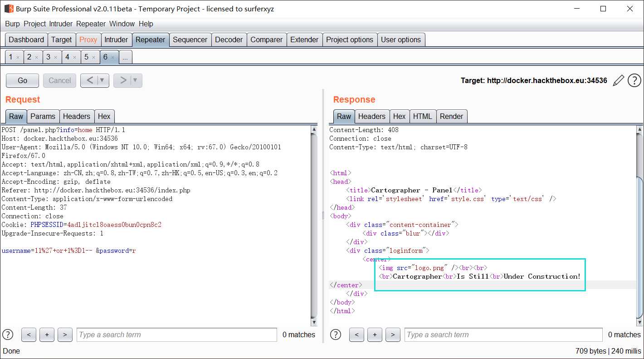This screenshot has width=644, height=359.
Task: Switch to the Comparer tab
Action: click(266, 39)
